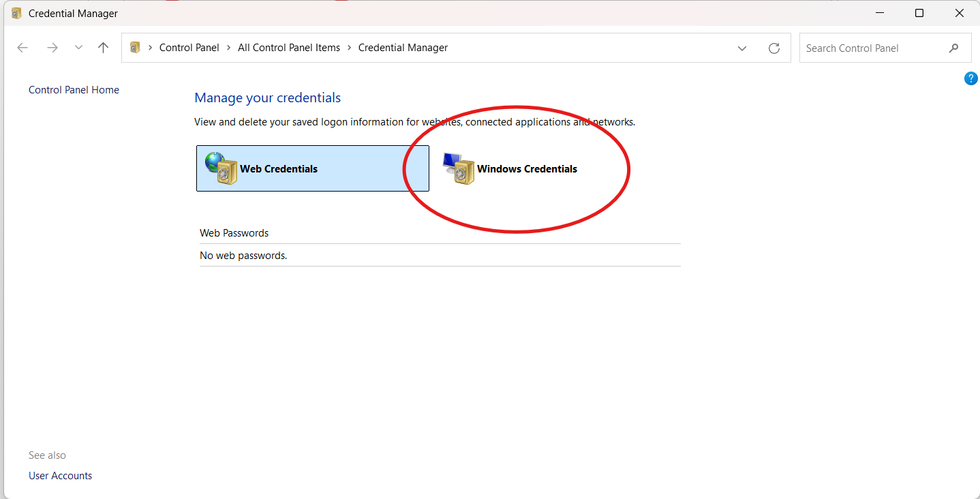The height and width of the screenshot is (499, 980).
Task: Refresh the Credential Manager page
Action: click(x=774, y=48)
